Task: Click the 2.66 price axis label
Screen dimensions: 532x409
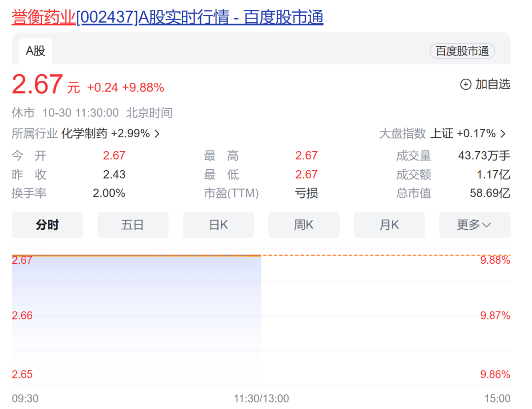Action: pos(22,316)
